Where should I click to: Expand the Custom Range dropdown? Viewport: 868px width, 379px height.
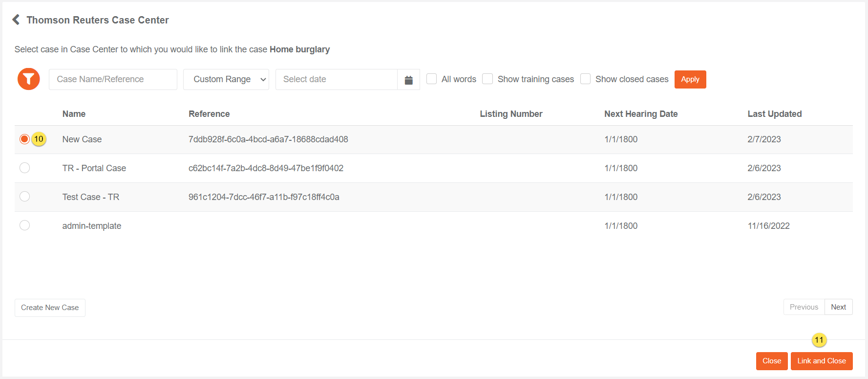(x=226, y=79)
